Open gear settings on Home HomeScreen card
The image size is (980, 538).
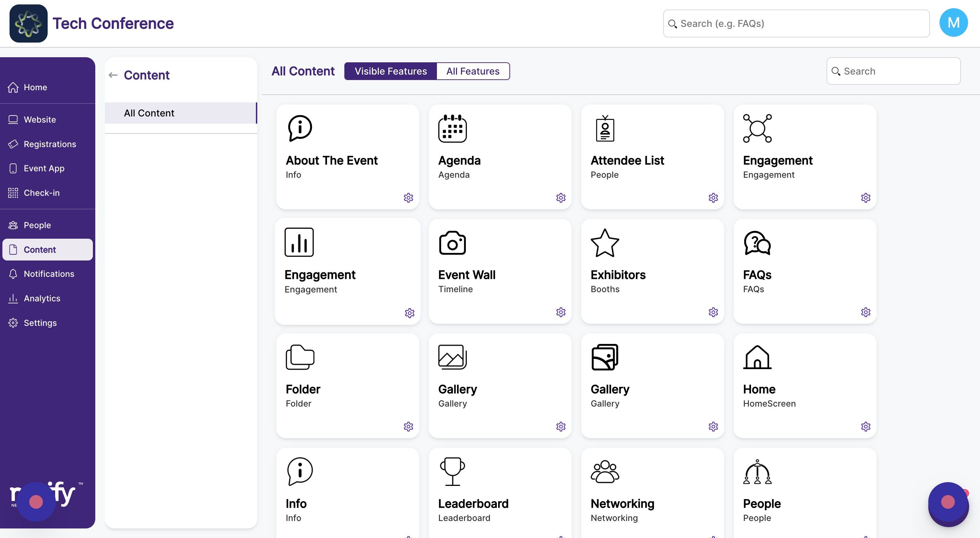coord(865,426)
